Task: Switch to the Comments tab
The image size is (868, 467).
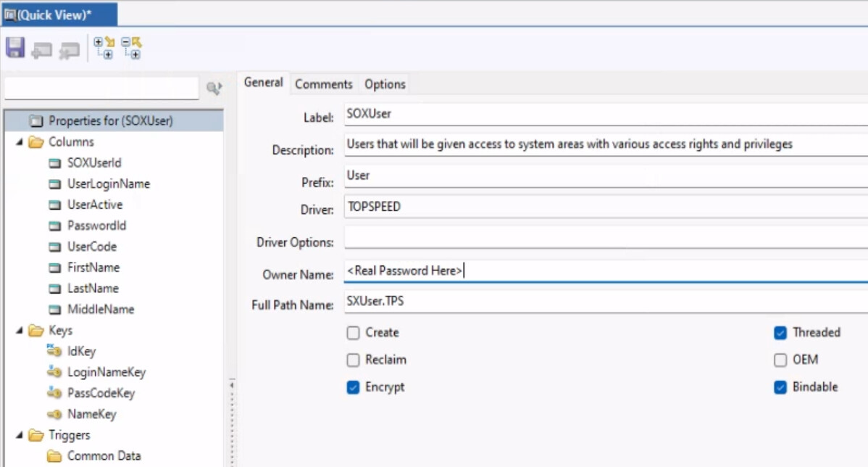Action: (323, 84)
